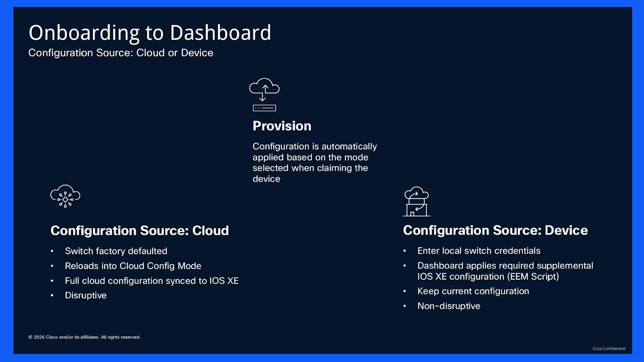
Task: Click the "Configuration Source: Device" heading
Action: pos(495,230)
